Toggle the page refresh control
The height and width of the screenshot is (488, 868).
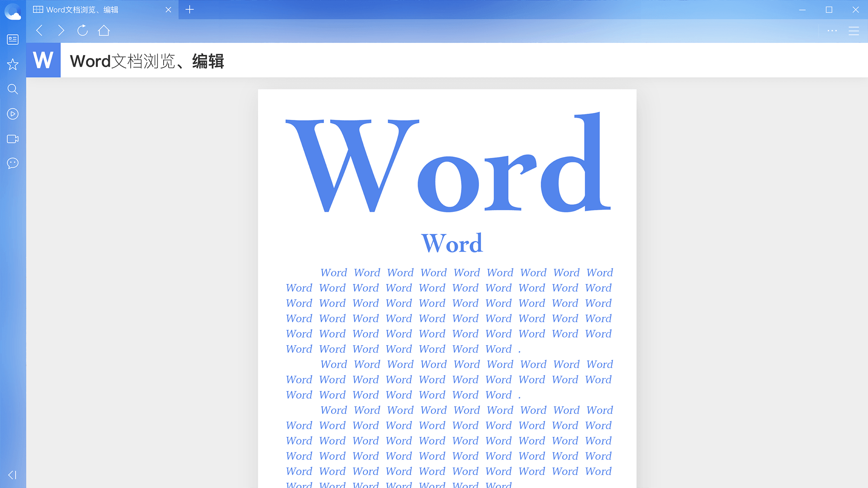click(83, 30)
